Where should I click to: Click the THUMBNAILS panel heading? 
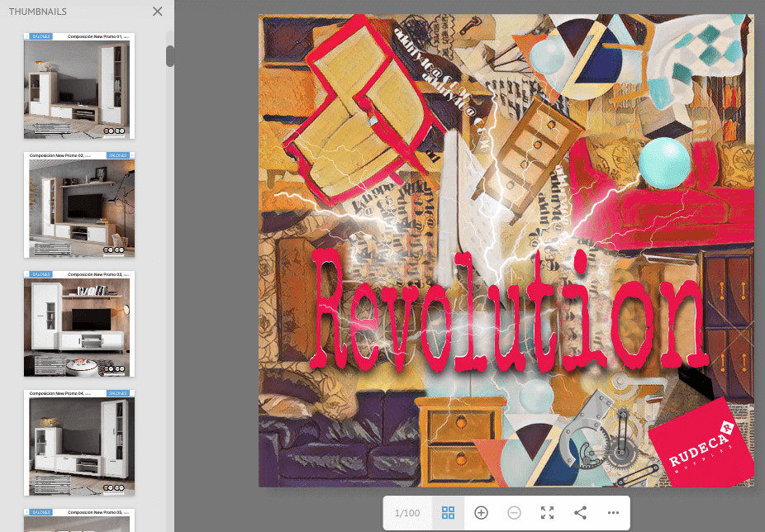coord(38,12)
